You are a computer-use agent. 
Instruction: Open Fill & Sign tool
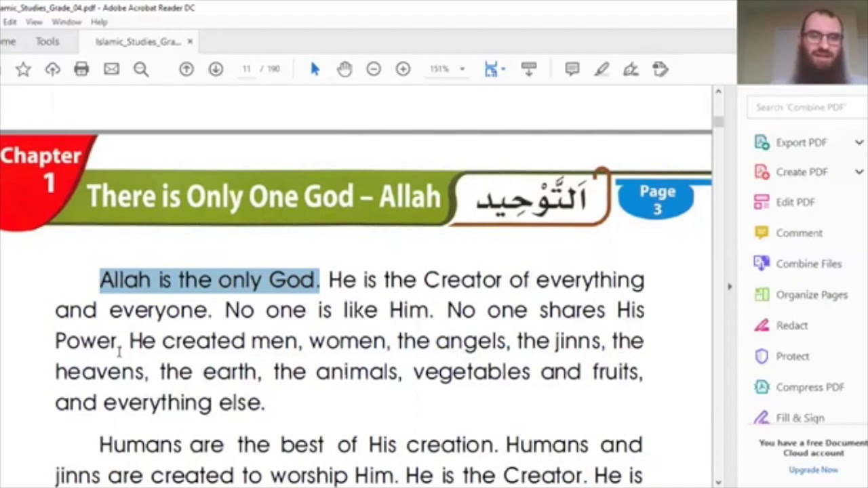coord(789,418)
